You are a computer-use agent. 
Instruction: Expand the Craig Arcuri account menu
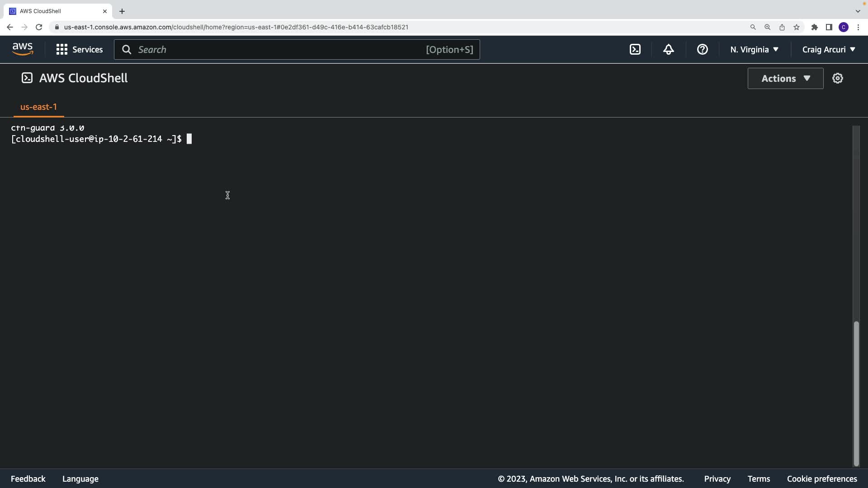pyautogui.click(x=828, y=50)
